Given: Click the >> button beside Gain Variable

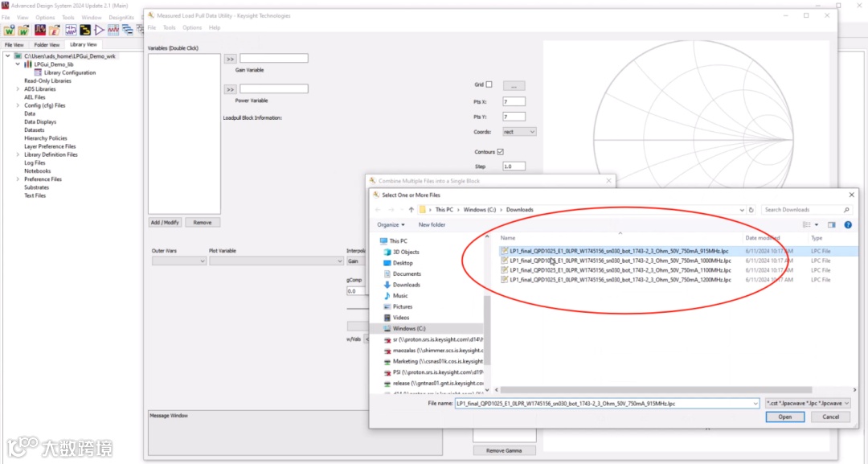Looking at the screenshot, I should click(x=230, y=59).
